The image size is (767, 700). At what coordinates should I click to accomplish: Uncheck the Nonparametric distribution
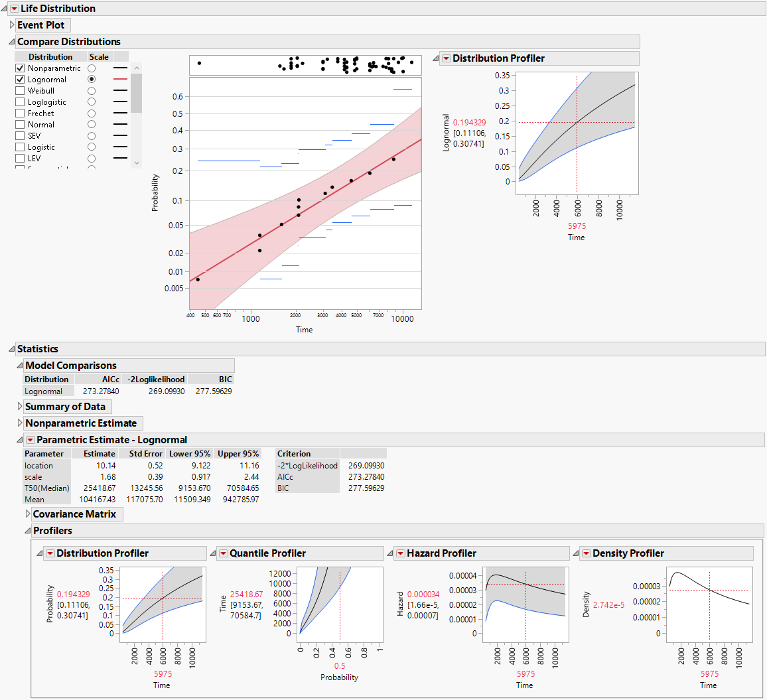pyautogui.click(x=19, y=68)
